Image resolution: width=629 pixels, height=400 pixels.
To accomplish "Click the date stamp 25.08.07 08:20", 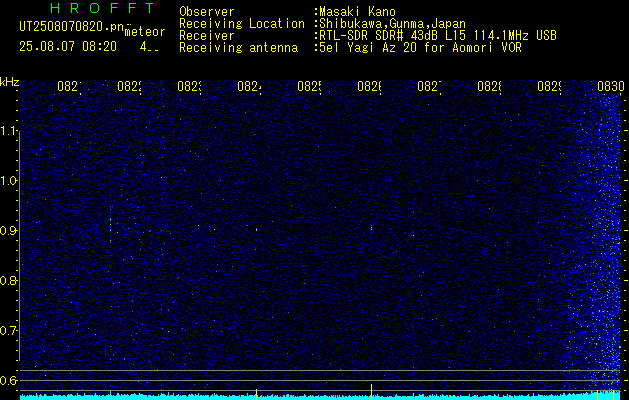I will pos(68,47).
